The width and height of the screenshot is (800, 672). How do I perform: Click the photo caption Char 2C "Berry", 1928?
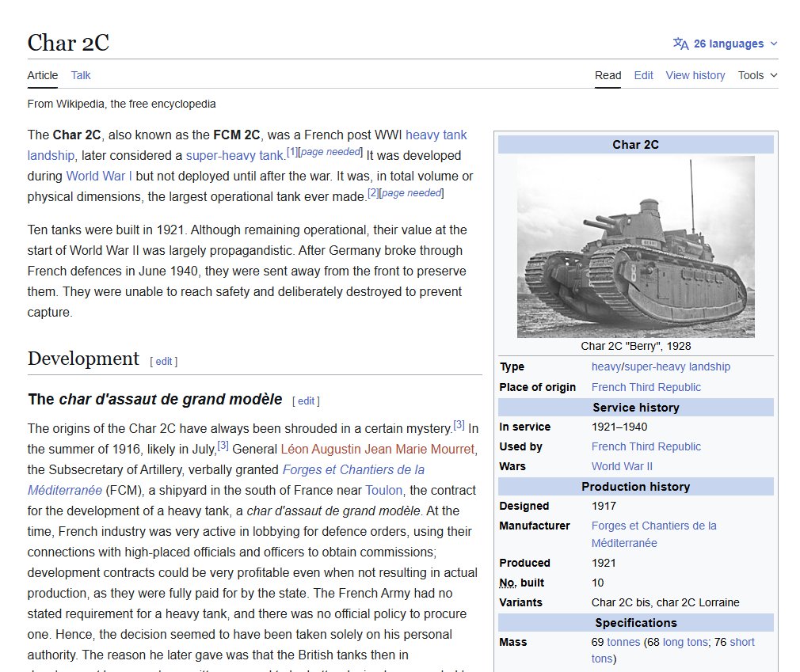[636, 346]
